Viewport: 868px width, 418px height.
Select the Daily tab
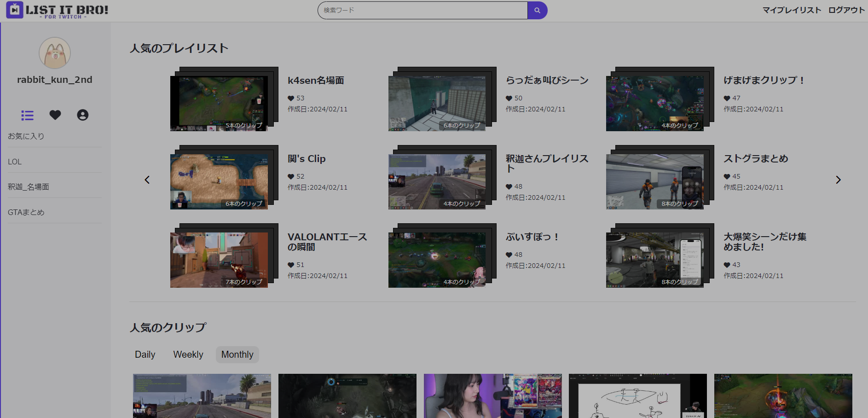point(145,354)
